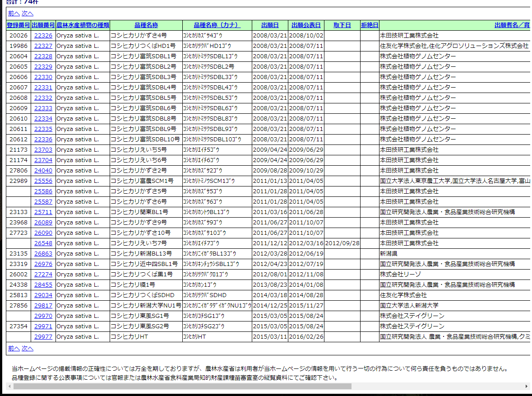Open application number 22327
This screenshot has width=532, height=396.
[43, 46]
